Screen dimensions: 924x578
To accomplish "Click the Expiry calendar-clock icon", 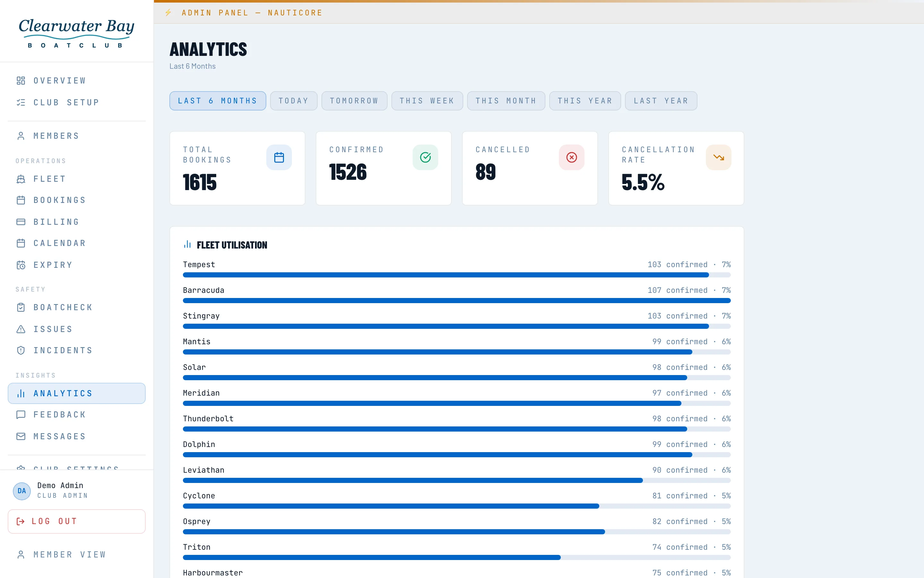I will [21, 265].
